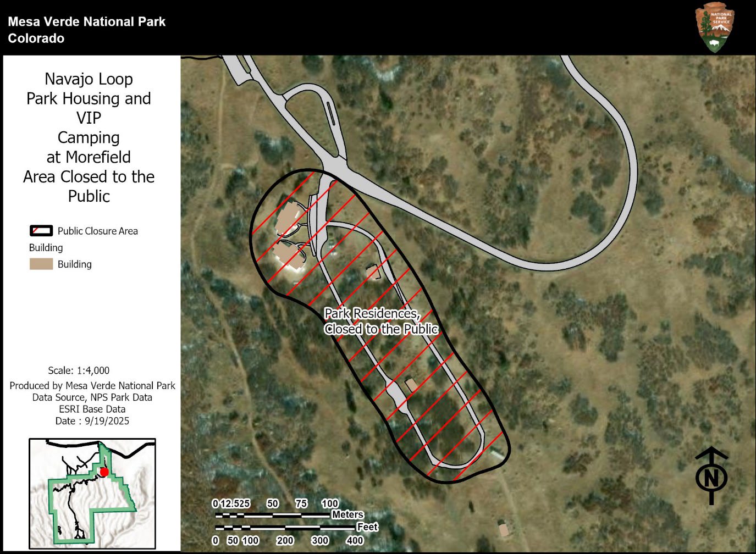This screenshot has height=554, width=756.
Task: Click the Date 9/19/2025 text
Action: coord(91,420)
